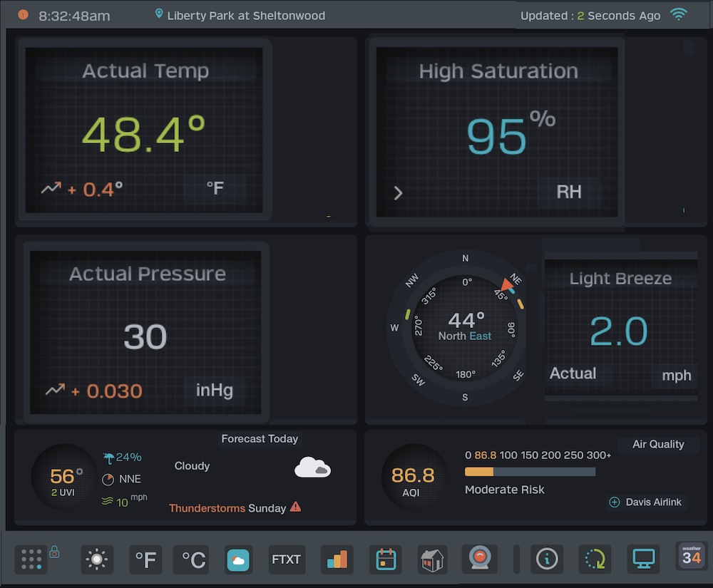Image resolution: width=713 pixels, height=588 pixels.
Task: Click the wind compass 44° center
Action: 465,326
